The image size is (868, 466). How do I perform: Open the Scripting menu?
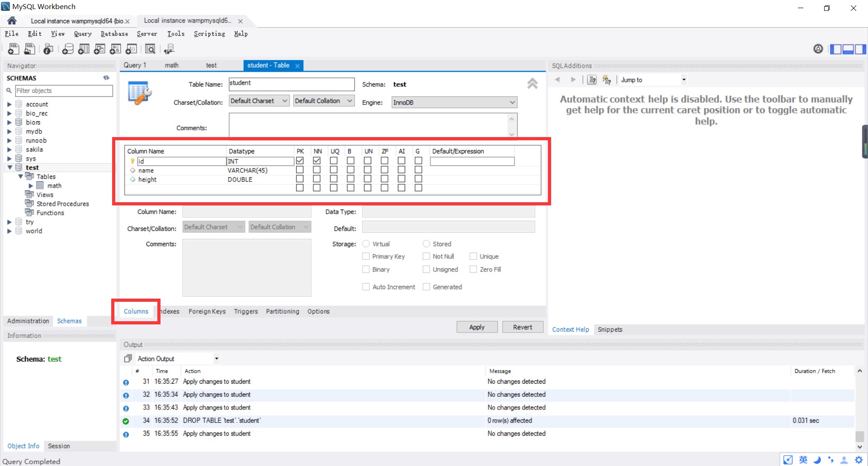pos(209,34)
